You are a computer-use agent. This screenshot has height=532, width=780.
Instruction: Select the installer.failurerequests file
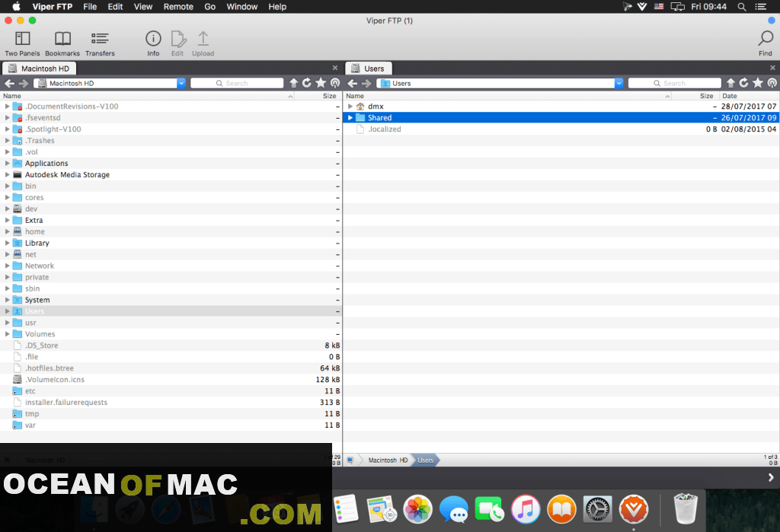click(x=171, y=402)
